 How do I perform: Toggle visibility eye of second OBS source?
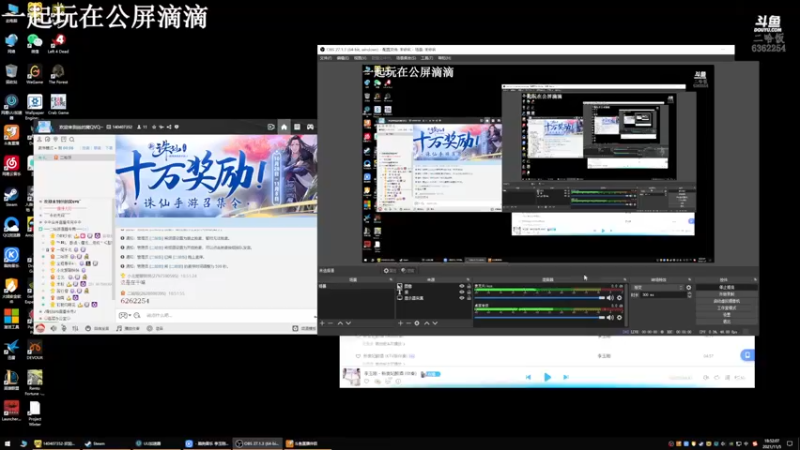click(x=462, y=292)
